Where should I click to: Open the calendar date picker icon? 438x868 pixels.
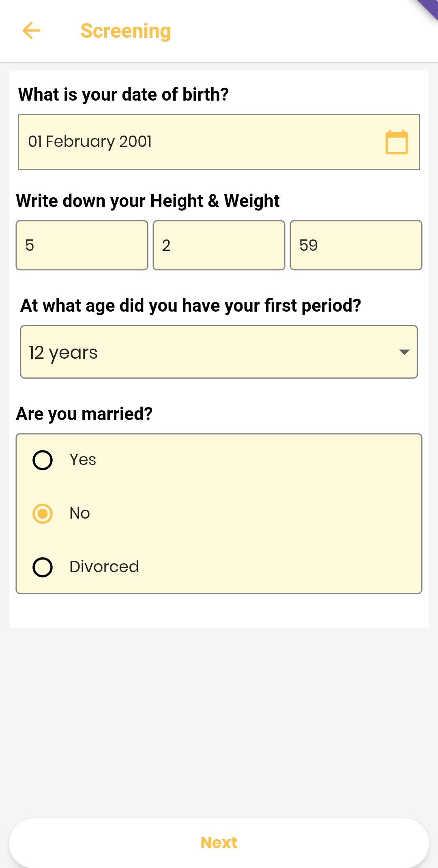(396, 142)
